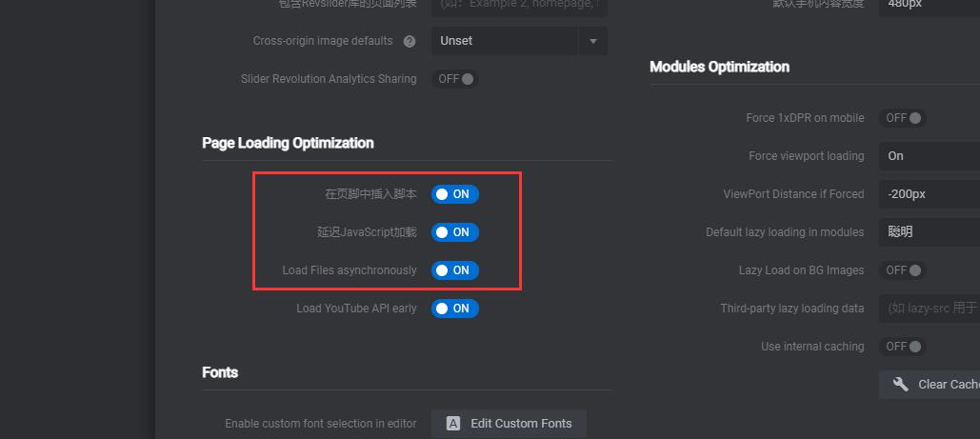
Task: Click the Cross-origin image defaults help icon
Action: point(410,41)
